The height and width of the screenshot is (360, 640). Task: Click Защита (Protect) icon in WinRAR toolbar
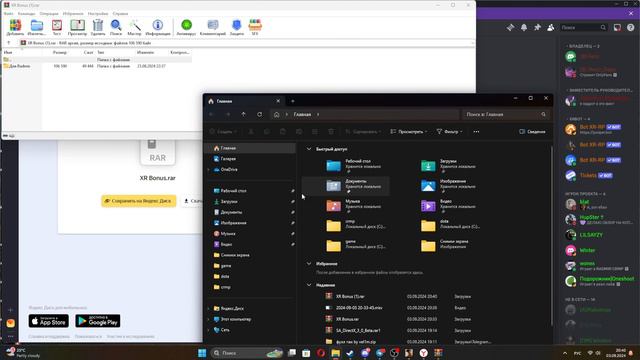(237, 28)
